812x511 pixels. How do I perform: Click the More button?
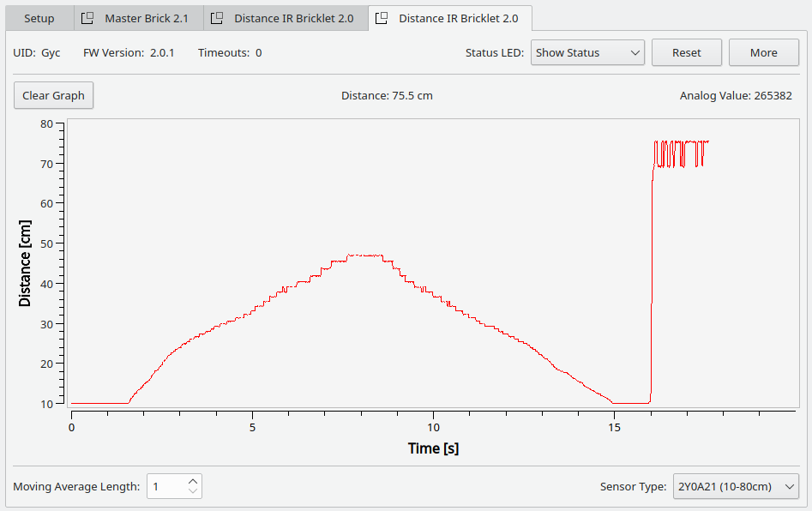point(763,52)
